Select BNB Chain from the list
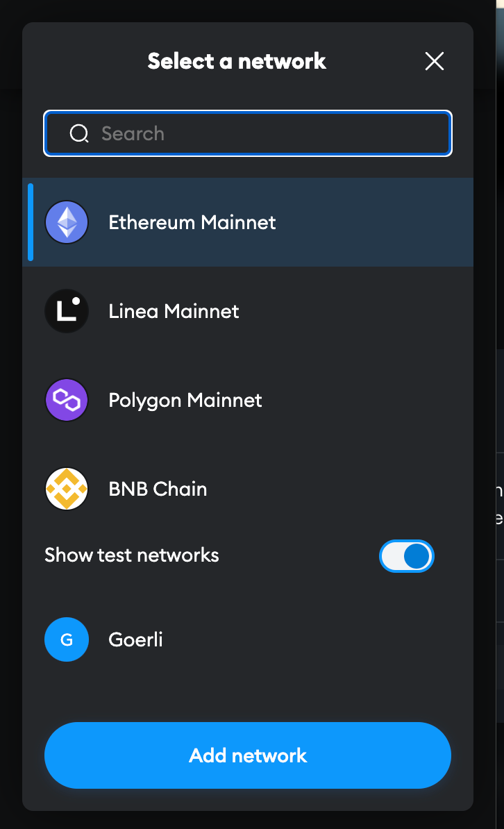 tap(158, 489)
